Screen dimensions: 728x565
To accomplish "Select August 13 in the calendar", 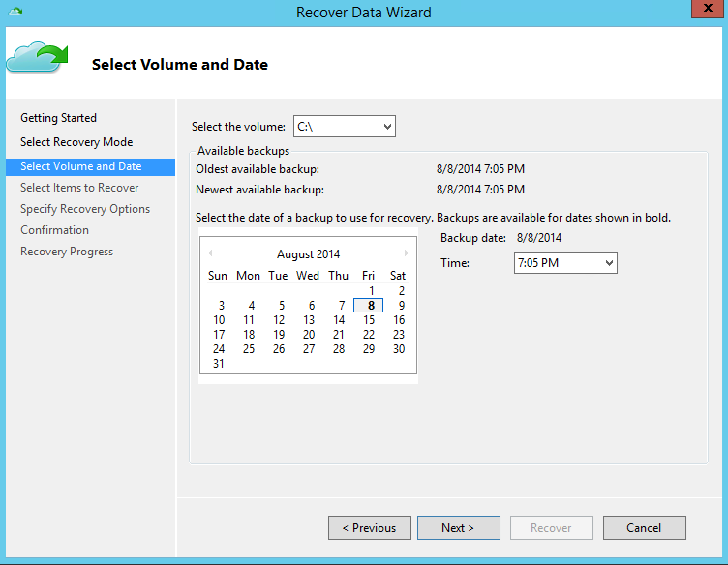I will pos(309,320).
